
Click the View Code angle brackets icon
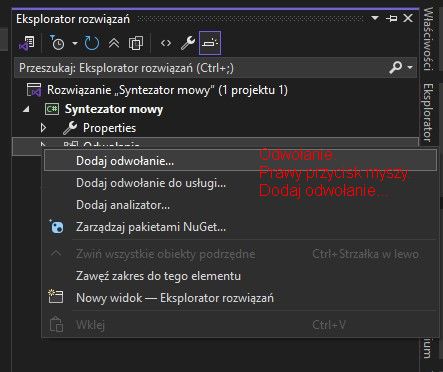(x=166, y=43)
